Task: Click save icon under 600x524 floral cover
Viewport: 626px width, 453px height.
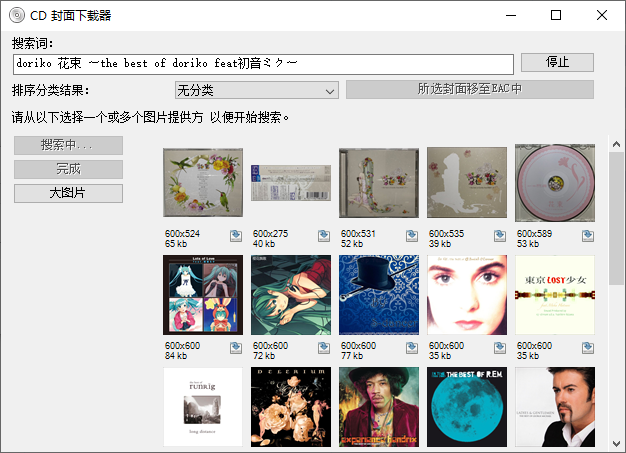Action: [x=235, y=237]
